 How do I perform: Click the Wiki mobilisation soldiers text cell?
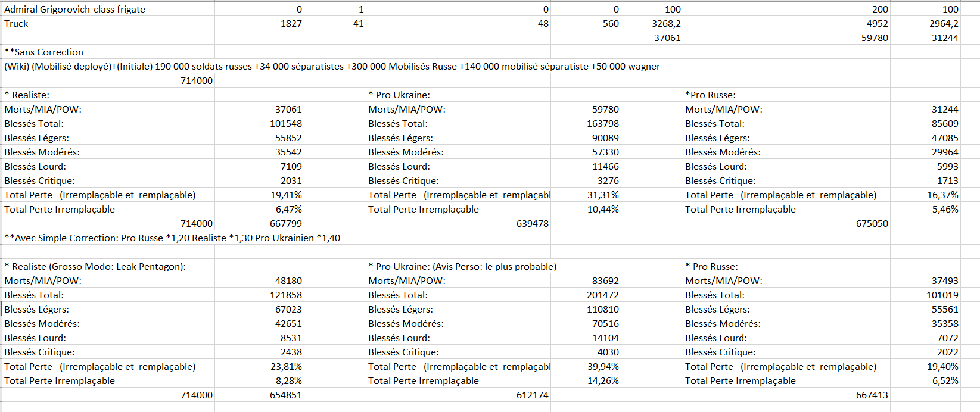point(332,67)
